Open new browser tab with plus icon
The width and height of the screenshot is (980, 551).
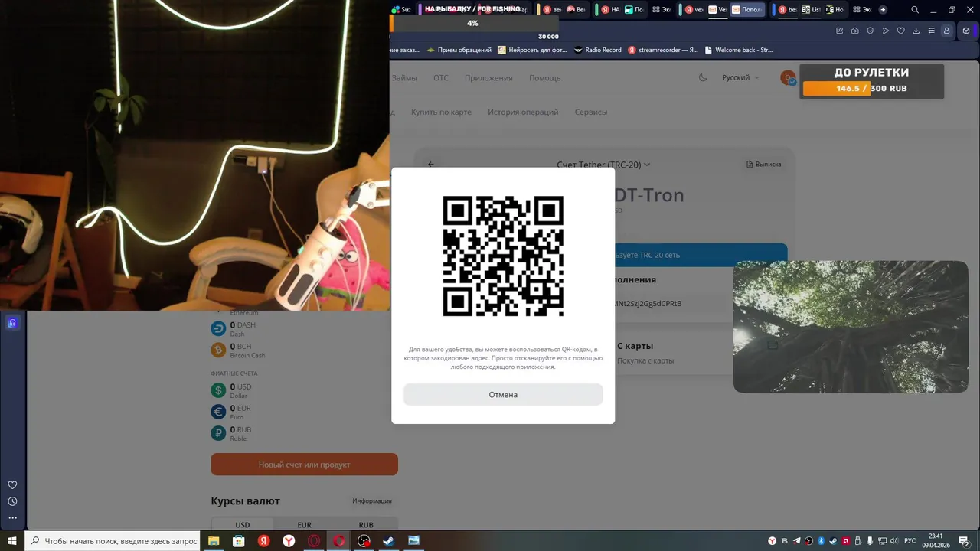(x=883, y=10)
